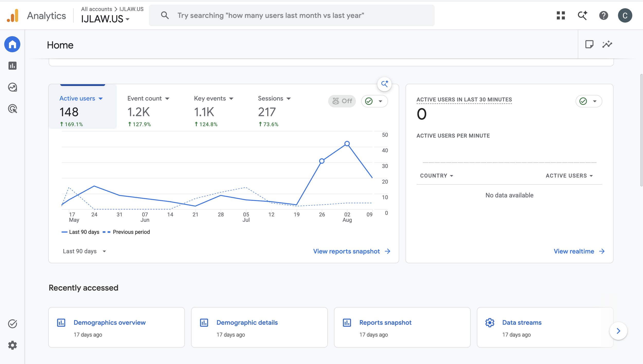Open the Data streams recent link

522,323
